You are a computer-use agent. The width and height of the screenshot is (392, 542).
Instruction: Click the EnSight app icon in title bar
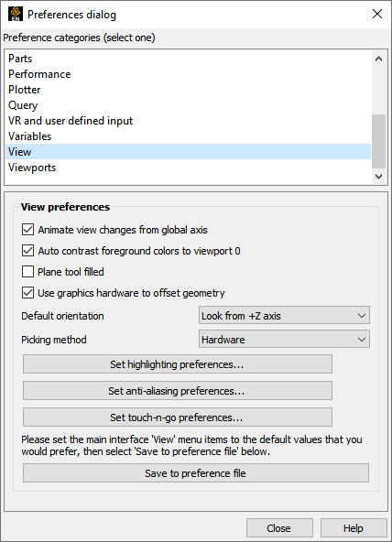click(x=16, y=14)
